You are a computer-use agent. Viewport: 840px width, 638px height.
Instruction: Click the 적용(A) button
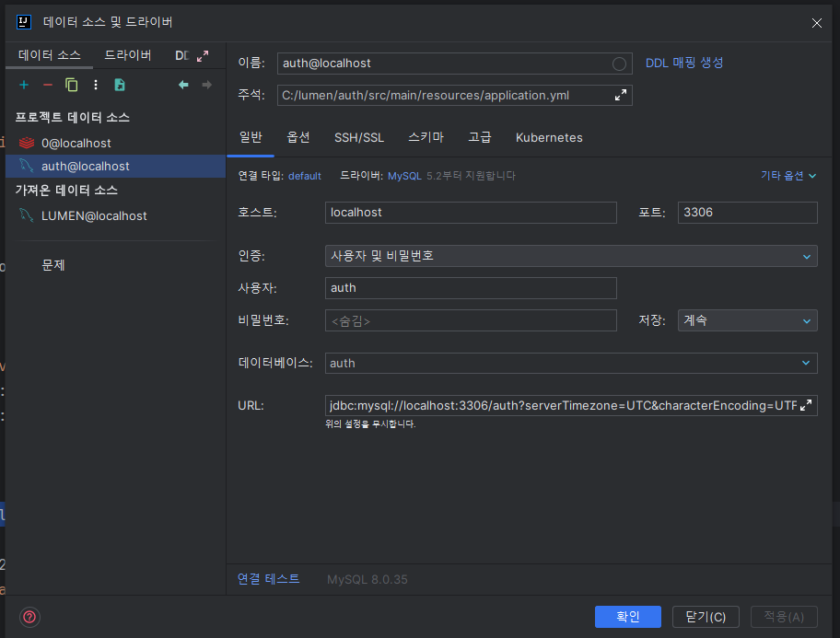[784, 617]
